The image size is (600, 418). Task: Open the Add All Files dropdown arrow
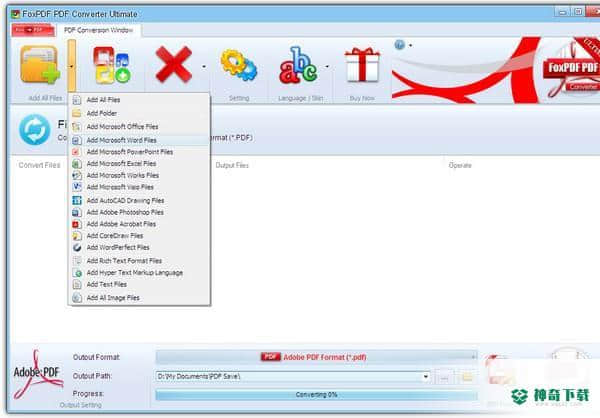(72, 66)
